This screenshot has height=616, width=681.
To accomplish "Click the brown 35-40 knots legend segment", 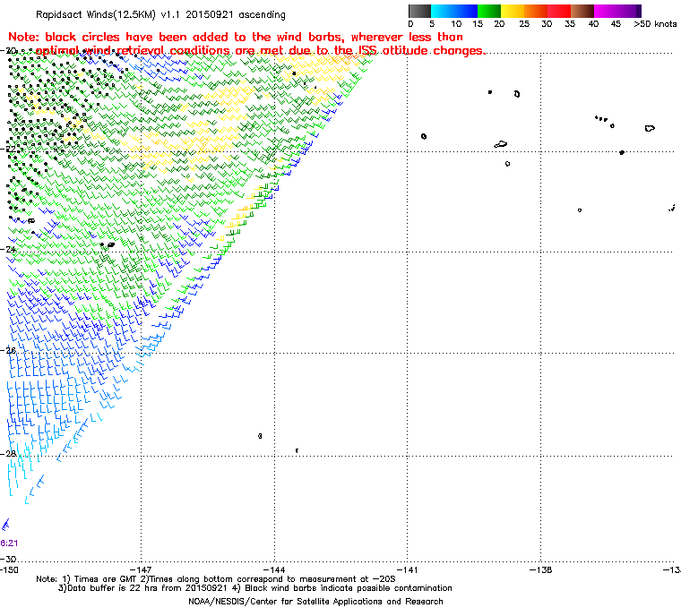I will point(582,11).
